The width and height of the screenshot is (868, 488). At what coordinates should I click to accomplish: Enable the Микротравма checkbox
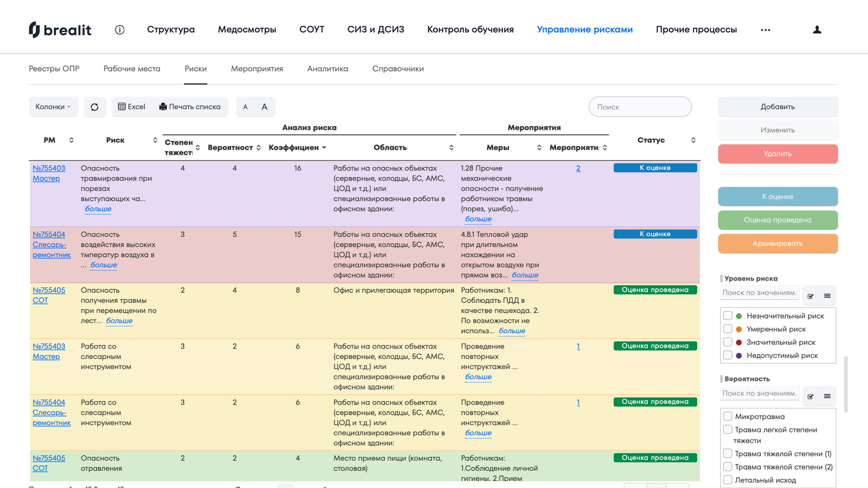[727, 416]
